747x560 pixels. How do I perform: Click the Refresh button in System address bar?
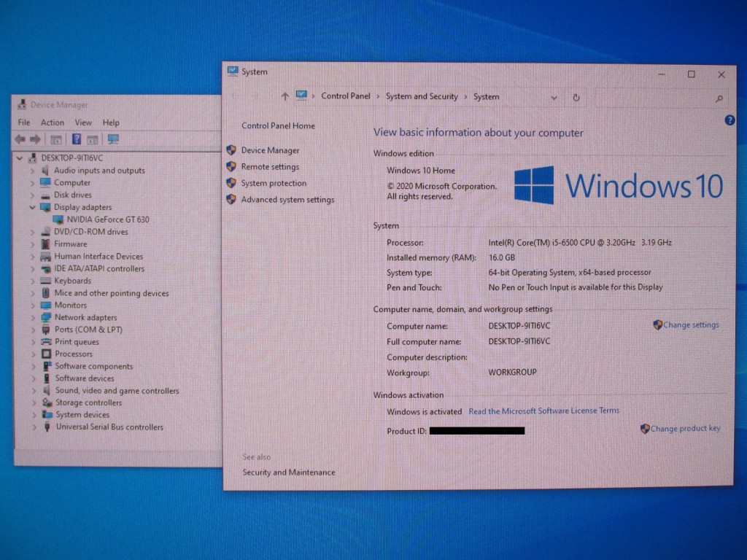coord(576,97)
